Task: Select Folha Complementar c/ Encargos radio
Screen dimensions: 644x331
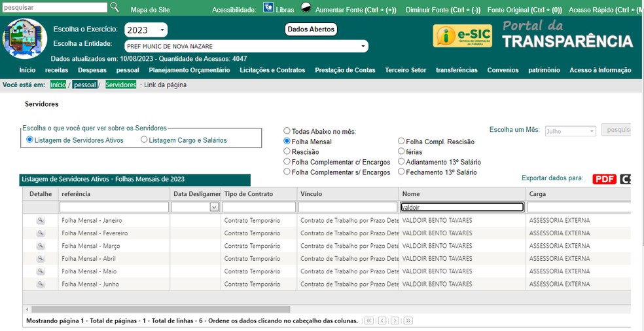Action: tap(287, 162)
